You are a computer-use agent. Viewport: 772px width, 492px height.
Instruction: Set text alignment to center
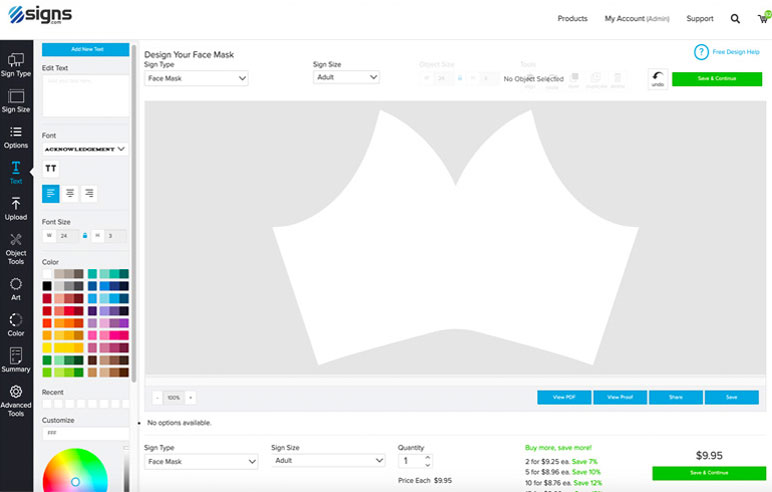(x=70, y=193)
